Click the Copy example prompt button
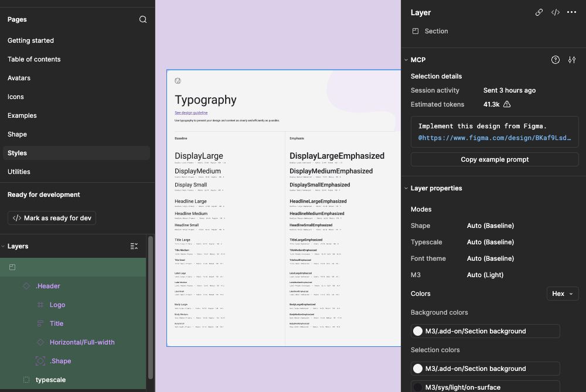The image size is (586, 392). point(495,159)
